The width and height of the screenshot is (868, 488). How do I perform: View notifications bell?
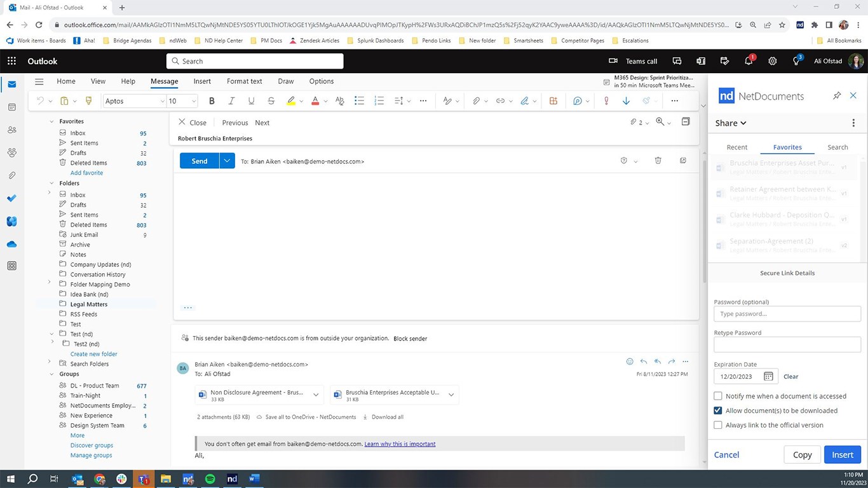tap(749, 61)
